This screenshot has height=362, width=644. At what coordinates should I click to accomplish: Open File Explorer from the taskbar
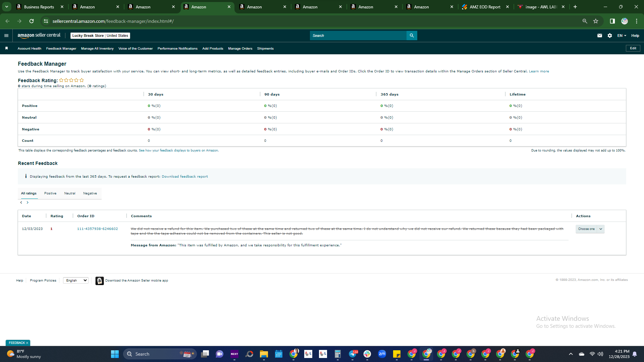point(264,354)
